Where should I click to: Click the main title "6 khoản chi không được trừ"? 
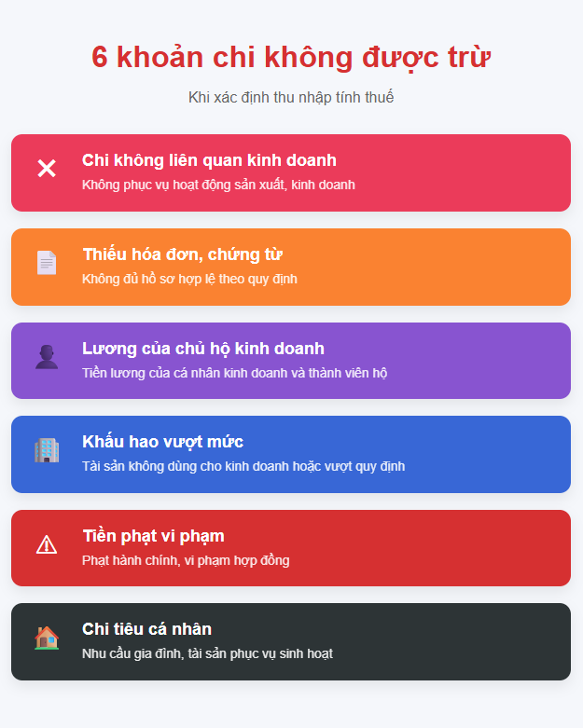coord(291,57)
